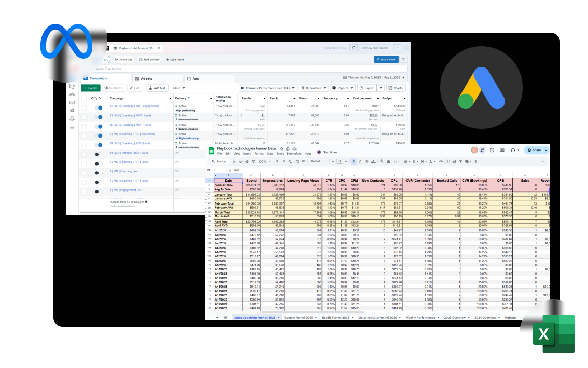Check the select-all campaigns header checkbox
This screenshot has width=588, height=368.
pos(84,98)
